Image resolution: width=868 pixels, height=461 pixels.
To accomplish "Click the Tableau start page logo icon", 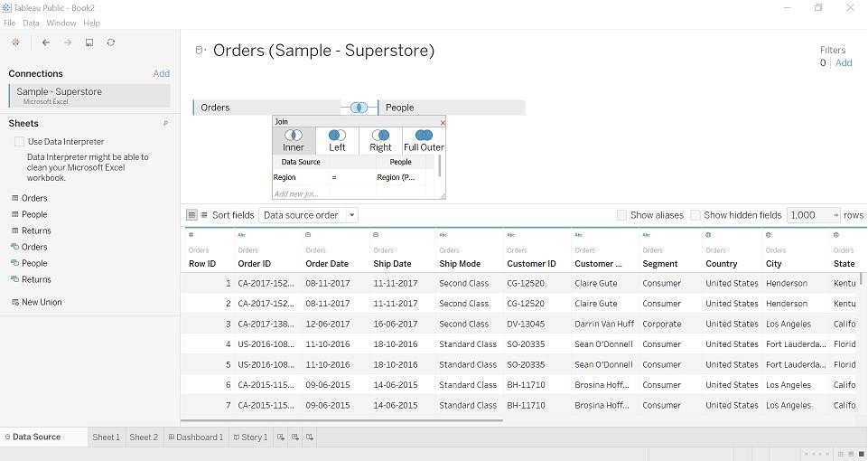I will [x=15, y=42].
